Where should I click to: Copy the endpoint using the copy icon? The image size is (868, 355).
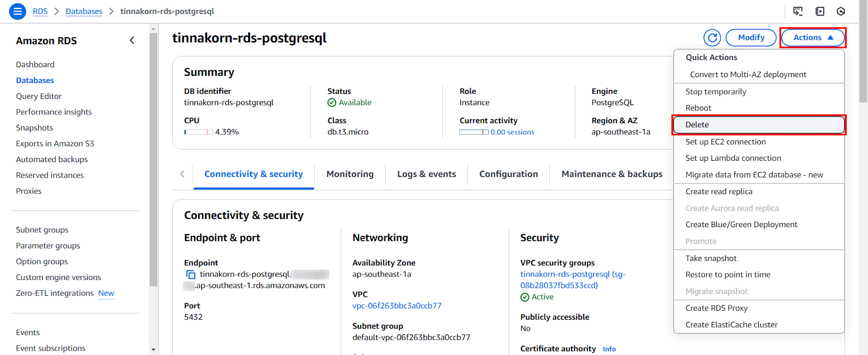click(x=191, y=274)
